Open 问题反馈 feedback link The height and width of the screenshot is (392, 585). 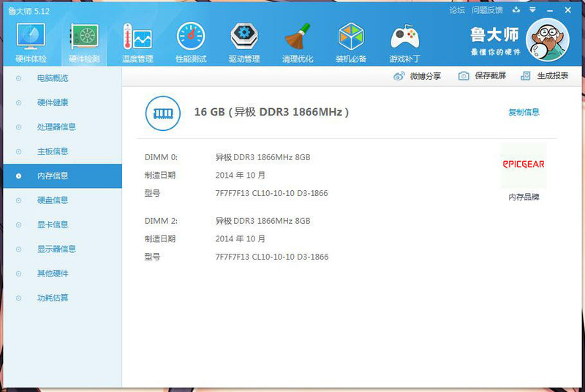point(487,10)
